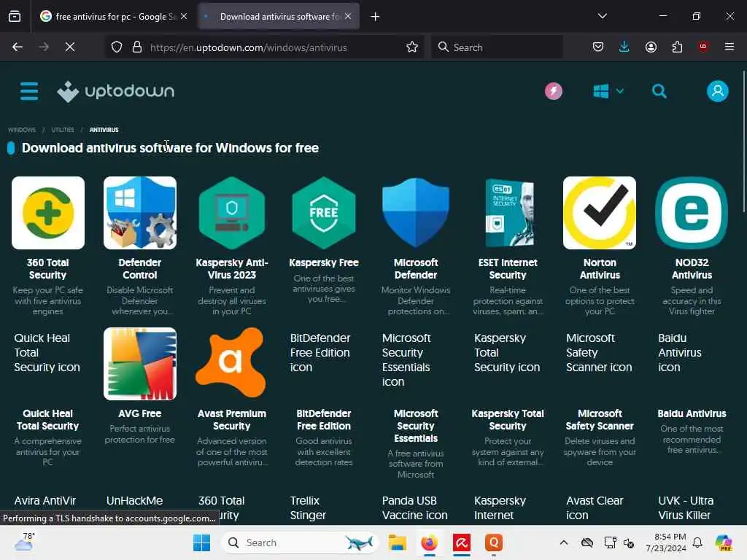This screenshot has height=560, width=747.
Task: Open the uBlock Origin extension icon
Action: (x=703, y=47)
